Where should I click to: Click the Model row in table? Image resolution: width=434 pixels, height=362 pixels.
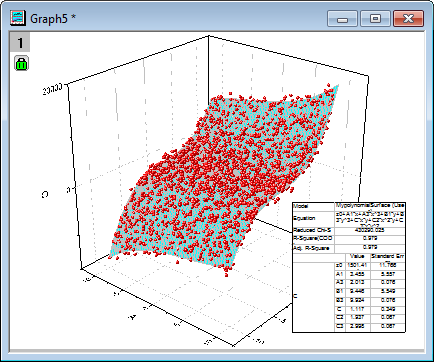349,206
